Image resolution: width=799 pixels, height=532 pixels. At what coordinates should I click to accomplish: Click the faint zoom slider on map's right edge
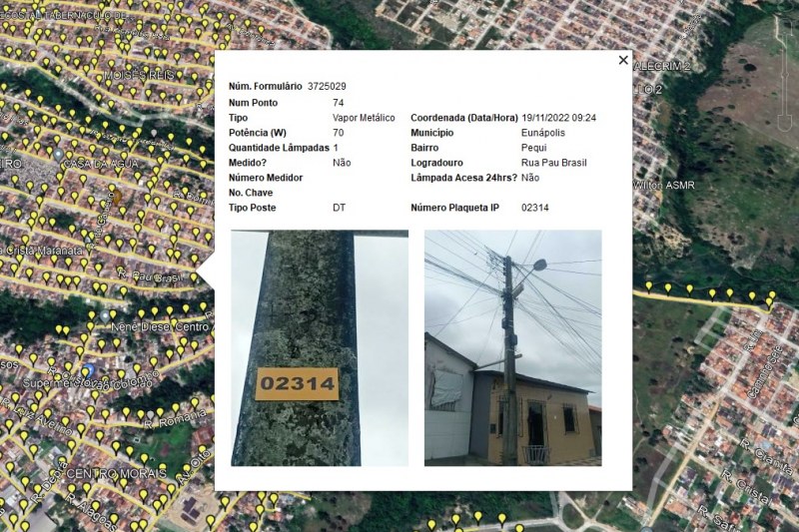[x=782, y=75]
